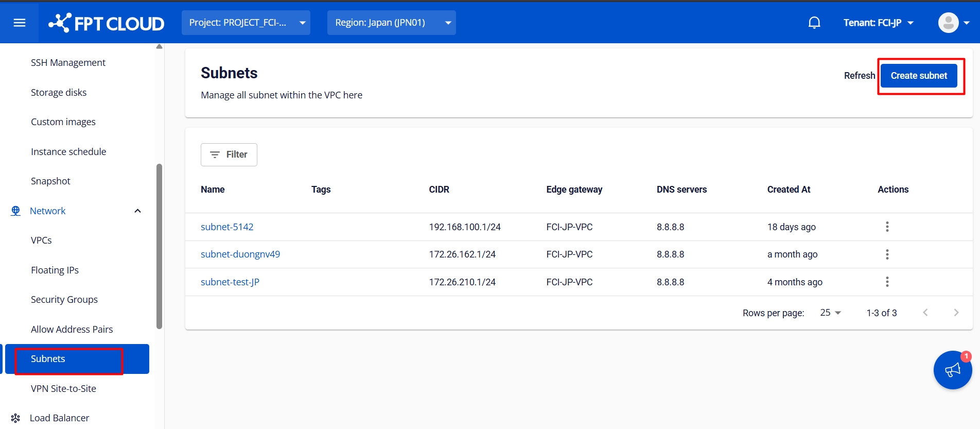Click the notification bell icon
Image resolution: width=980 pixels, height=429 pixels.
814,23
